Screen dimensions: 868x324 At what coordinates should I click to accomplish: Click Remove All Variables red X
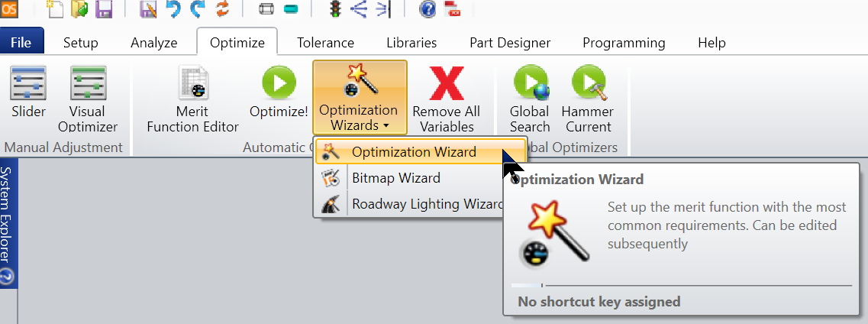[447, 99]
